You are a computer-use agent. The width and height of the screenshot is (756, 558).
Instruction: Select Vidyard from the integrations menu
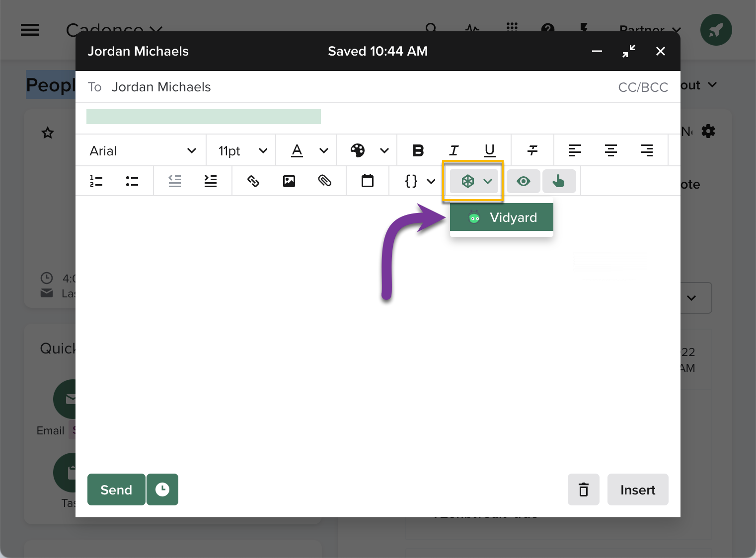[x=501, y=217]
